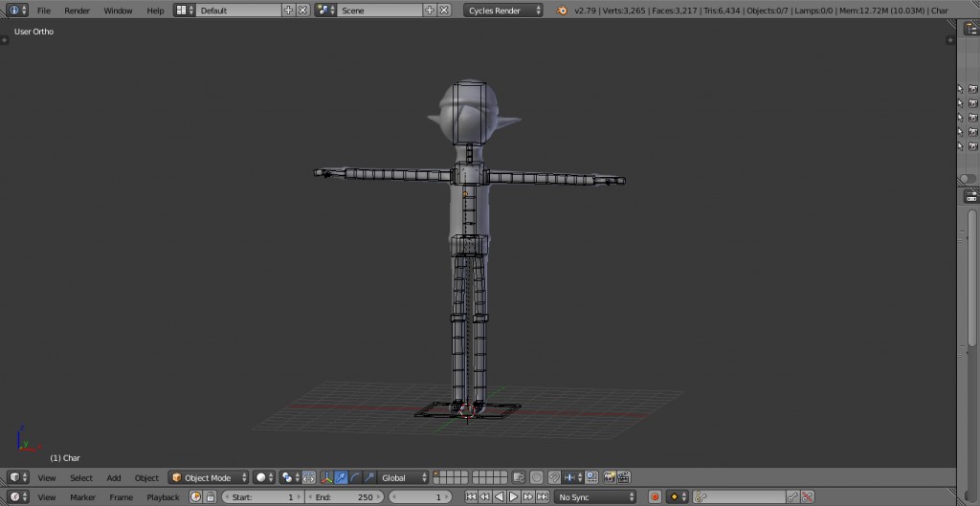980x506 pixels.
Task: Open the viewport shading sphere selector
Action: tap(264, 477)
